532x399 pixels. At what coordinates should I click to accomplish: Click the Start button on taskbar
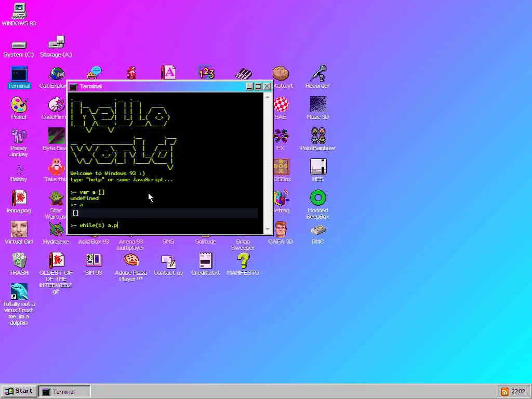19,391
